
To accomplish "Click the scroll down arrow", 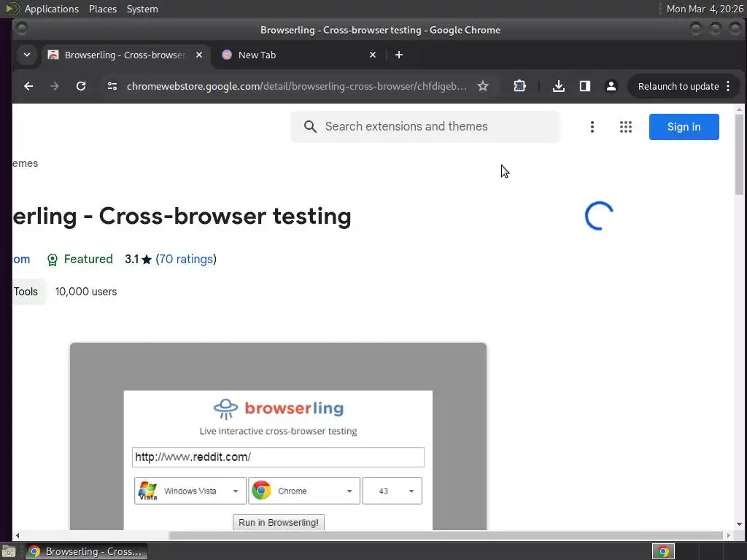I will [x=739, y=524].
